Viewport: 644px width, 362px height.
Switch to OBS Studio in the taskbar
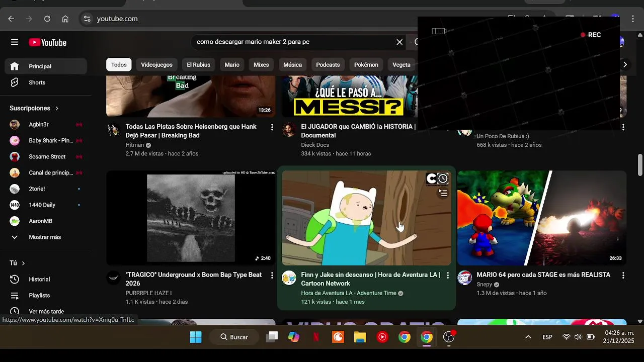[449, 337]
